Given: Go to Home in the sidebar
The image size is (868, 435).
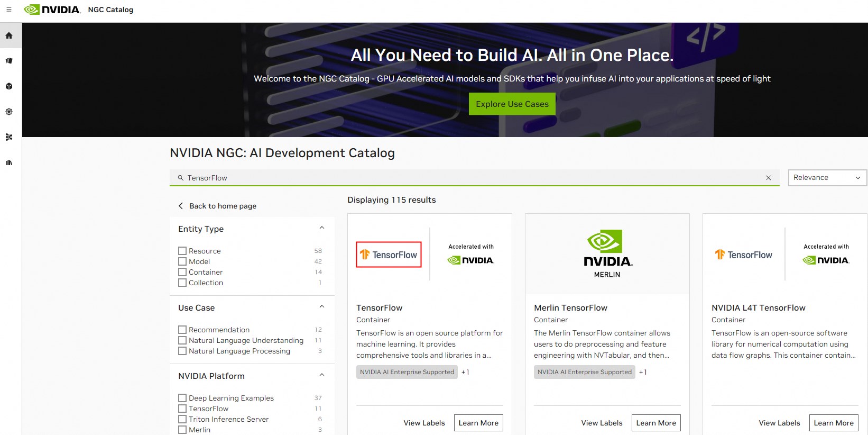Looking at the screenshot, I should click(9, 35).
